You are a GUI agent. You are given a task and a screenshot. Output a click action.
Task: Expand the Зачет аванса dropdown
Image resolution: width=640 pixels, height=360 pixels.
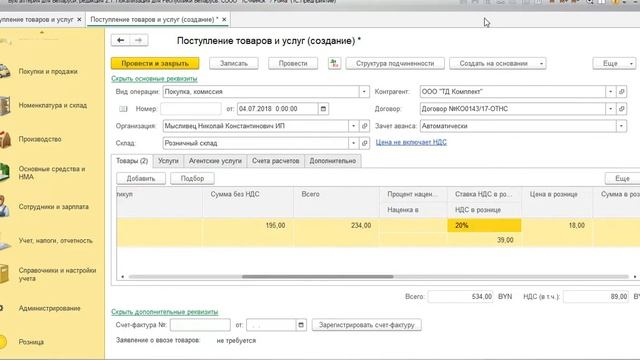pyautogui.click(x=621, y=126)
